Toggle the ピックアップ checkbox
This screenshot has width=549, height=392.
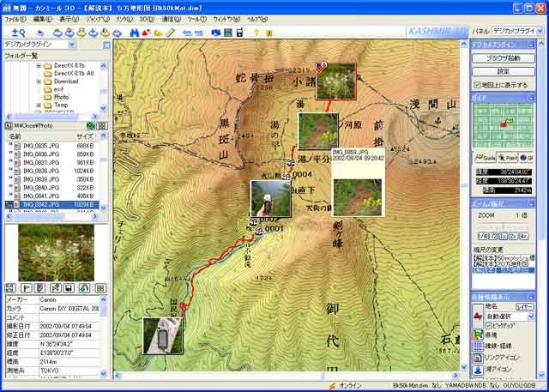click(x=489, y=326)
